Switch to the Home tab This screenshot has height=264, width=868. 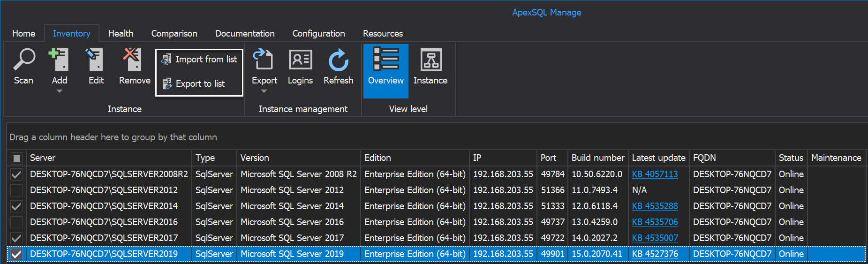(x=23, y=33)
